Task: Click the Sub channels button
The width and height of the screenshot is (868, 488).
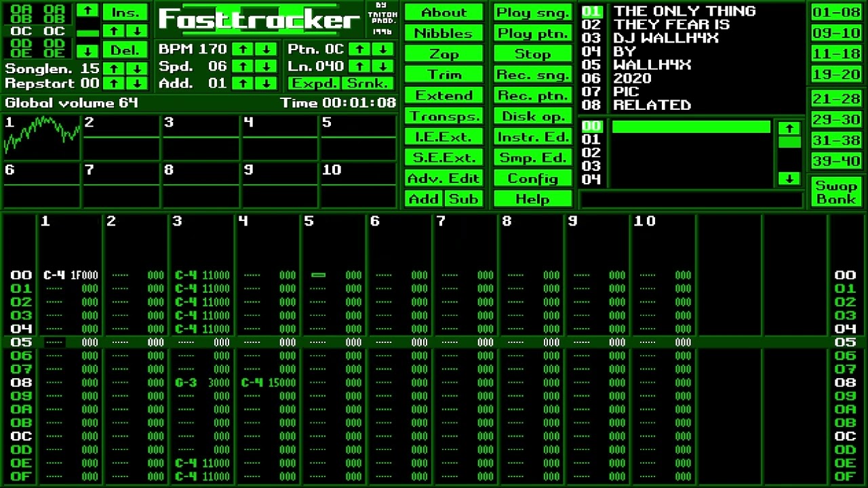Action: [464, 199]
